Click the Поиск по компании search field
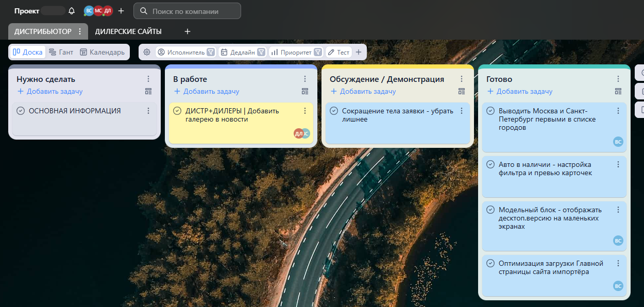Viewport: 644px width, 307px height. click(193, 11)
